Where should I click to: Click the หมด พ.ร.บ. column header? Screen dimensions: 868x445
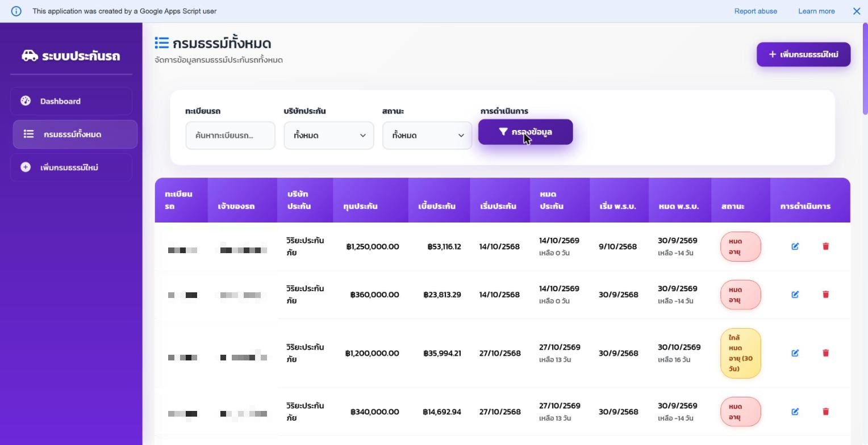[680, 200]
